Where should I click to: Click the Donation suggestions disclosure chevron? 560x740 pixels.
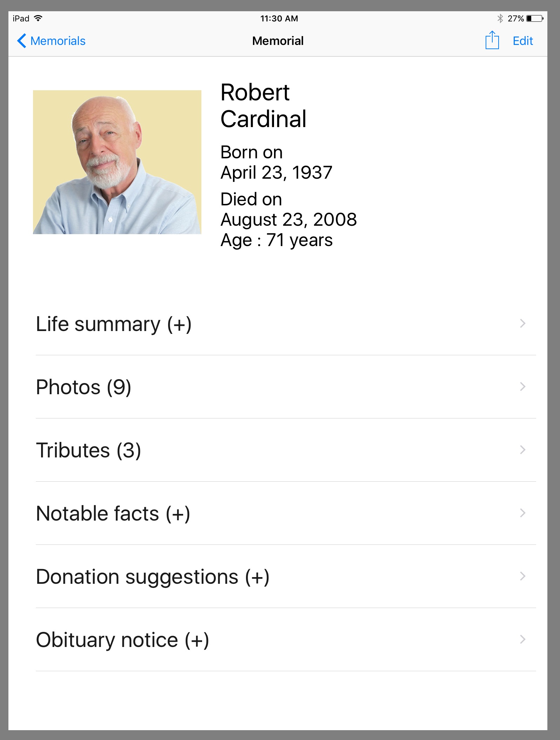[x=522, y=576]
